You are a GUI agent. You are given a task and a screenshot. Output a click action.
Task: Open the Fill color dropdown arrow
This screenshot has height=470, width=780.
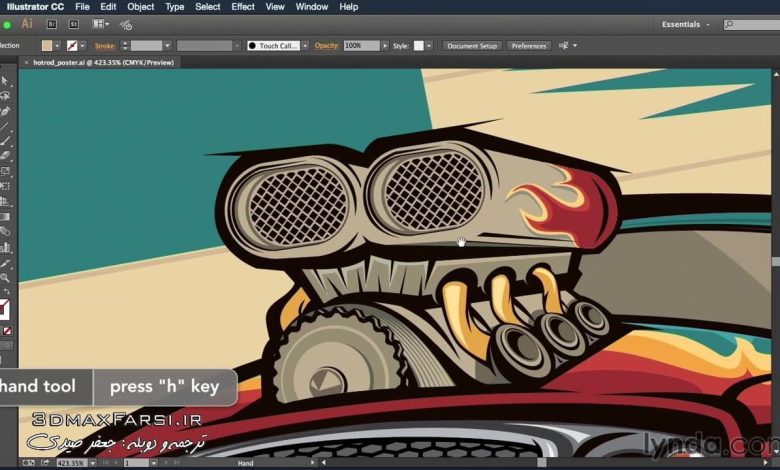(57, 46)
